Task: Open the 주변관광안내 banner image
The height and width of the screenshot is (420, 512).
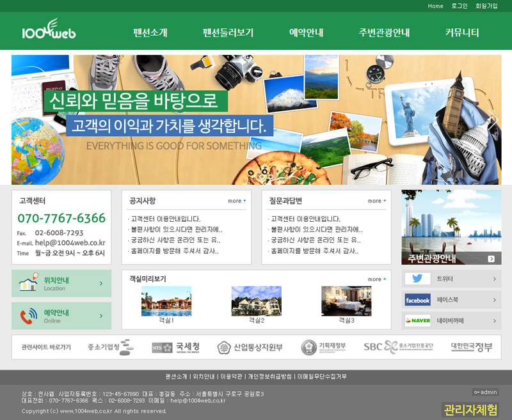Action: 451,226
